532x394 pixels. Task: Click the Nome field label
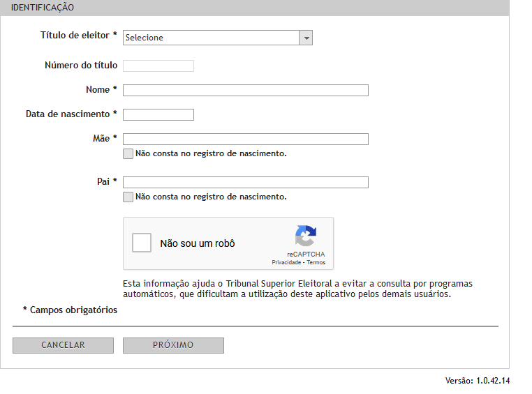pyautogui.click(x=101, y=89)
